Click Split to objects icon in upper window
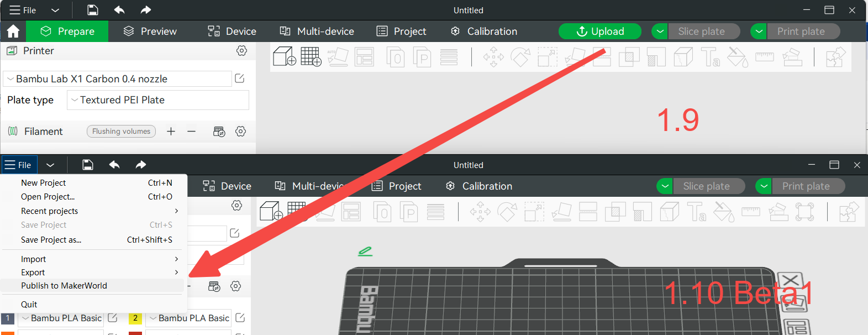 [395, 57]
